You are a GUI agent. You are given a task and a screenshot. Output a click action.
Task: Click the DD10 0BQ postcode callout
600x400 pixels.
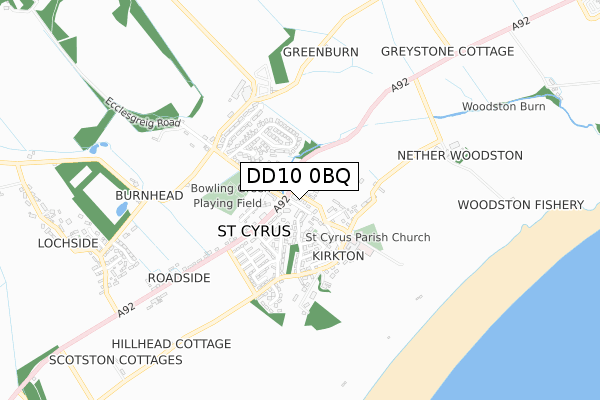point(299,176)
